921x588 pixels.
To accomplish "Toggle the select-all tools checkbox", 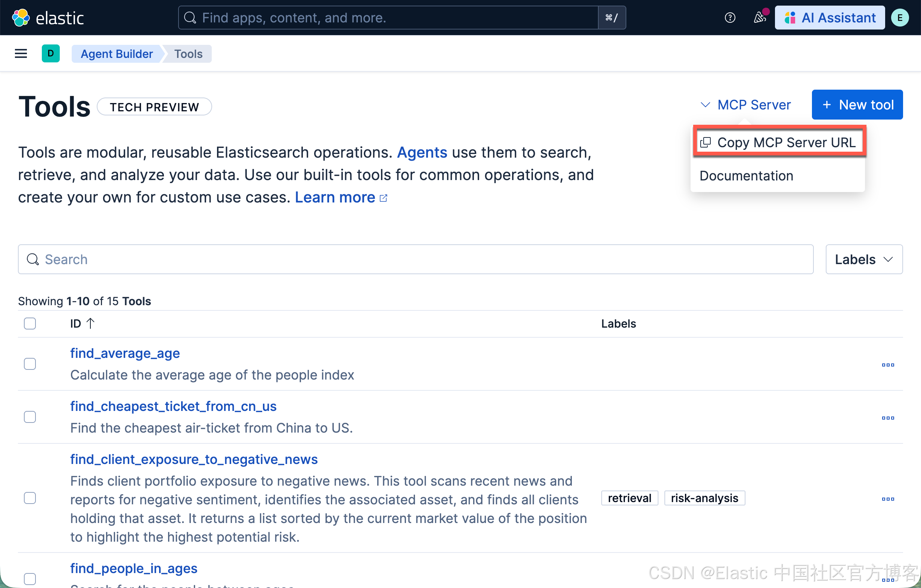I will [x=30, y=324].
